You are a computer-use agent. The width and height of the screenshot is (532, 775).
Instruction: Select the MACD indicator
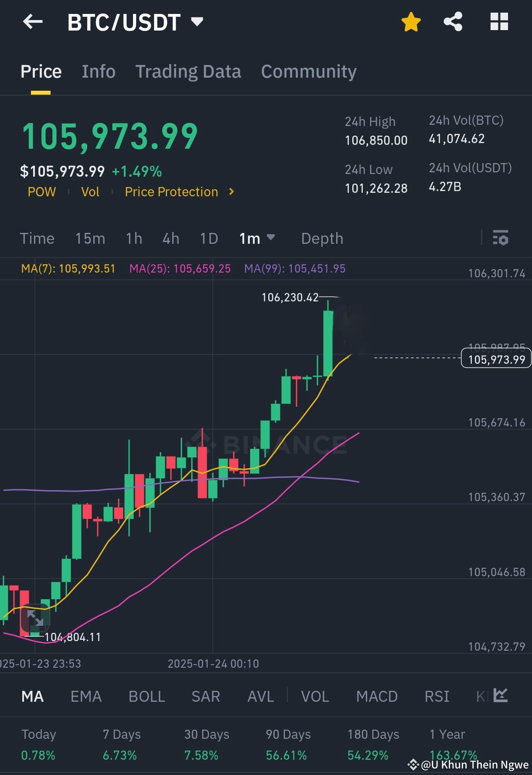coord(376,696)
